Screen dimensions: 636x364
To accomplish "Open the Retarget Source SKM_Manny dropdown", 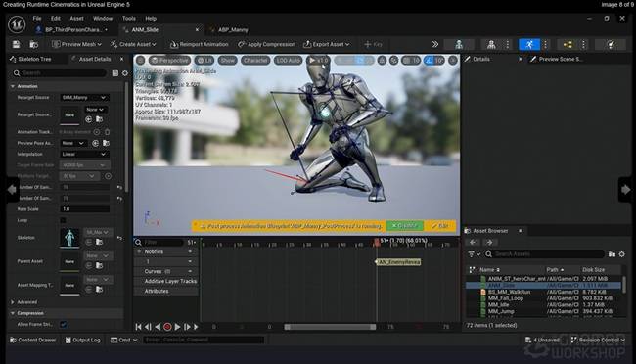I will [x=84, y=98].
